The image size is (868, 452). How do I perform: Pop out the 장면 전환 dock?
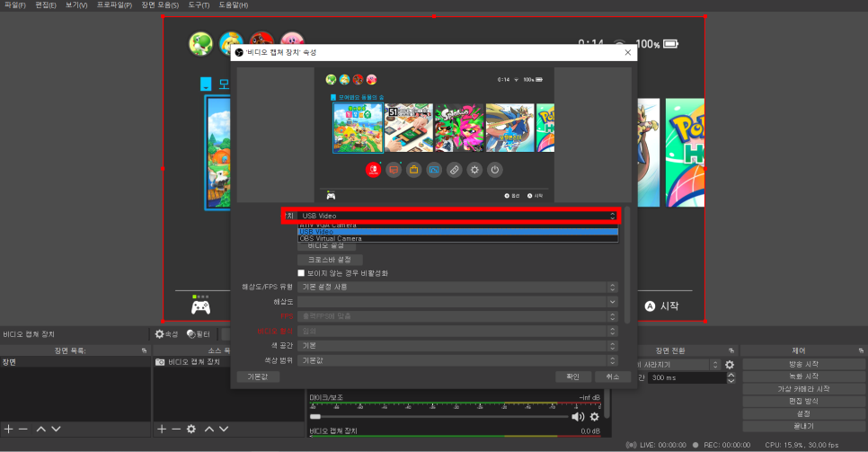731,350
